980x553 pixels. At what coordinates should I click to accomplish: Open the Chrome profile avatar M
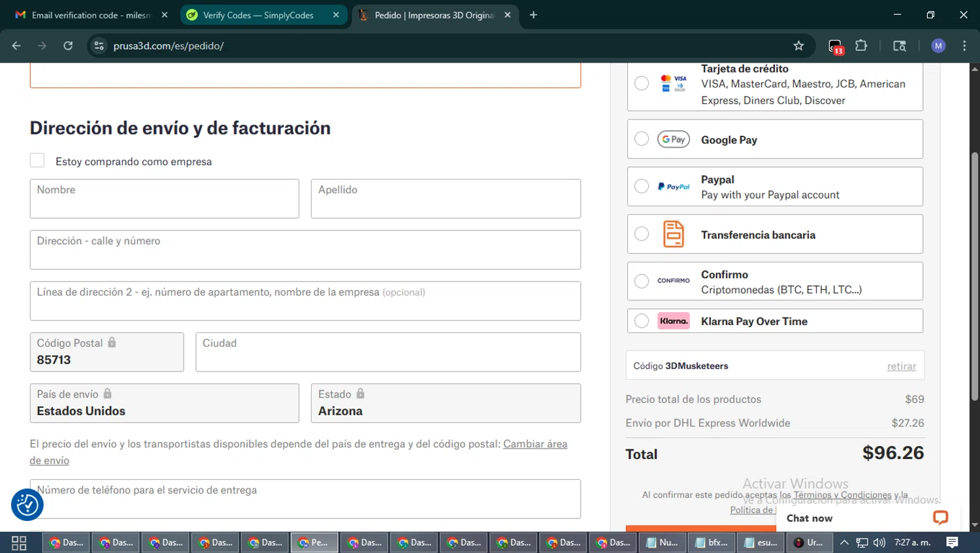[x=938, y=46]
